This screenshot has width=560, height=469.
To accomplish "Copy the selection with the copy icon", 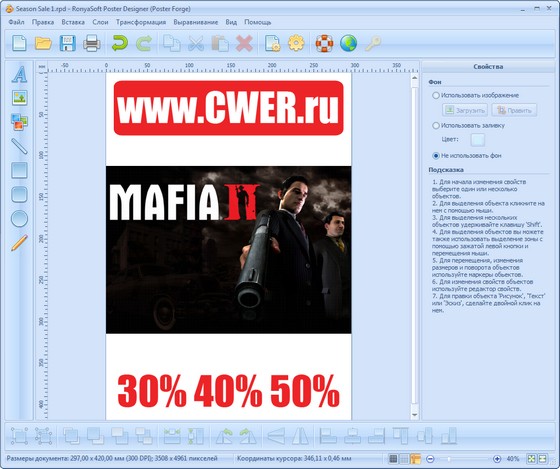I will click(172, 43).
